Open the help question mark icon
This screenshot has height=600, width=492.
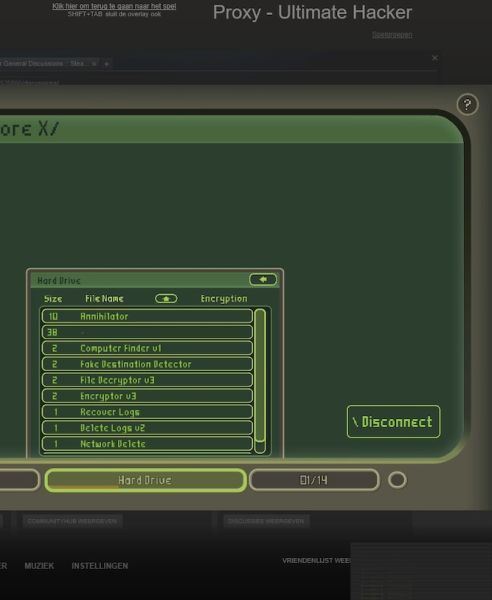click(x=467, y=104)
